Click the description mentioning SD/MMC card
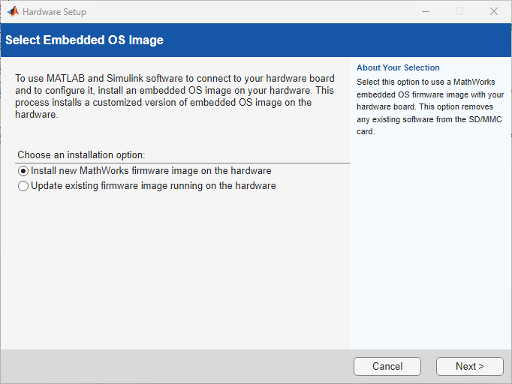512x384 pixels. 430,107
